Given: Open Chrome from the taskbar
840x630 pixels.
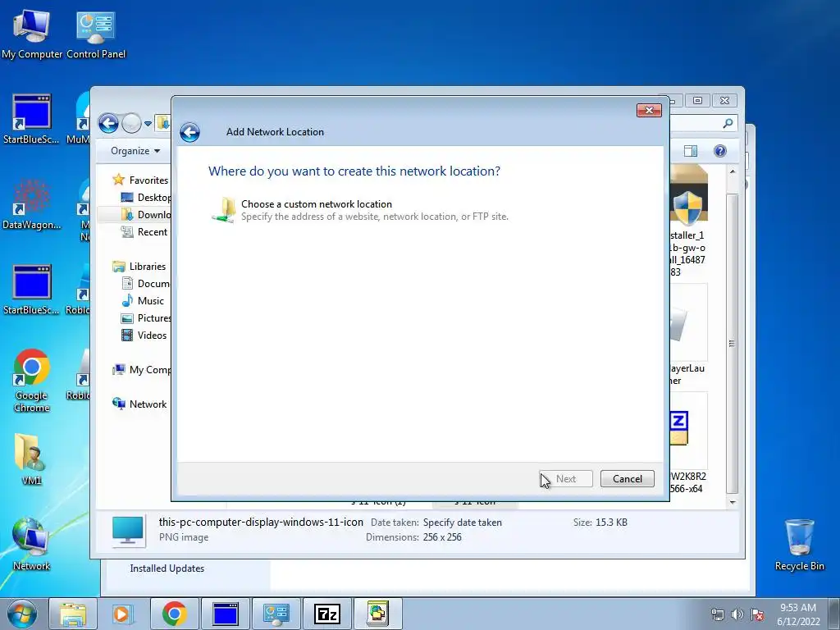Looking at the screenshot, I should [174, 614].
